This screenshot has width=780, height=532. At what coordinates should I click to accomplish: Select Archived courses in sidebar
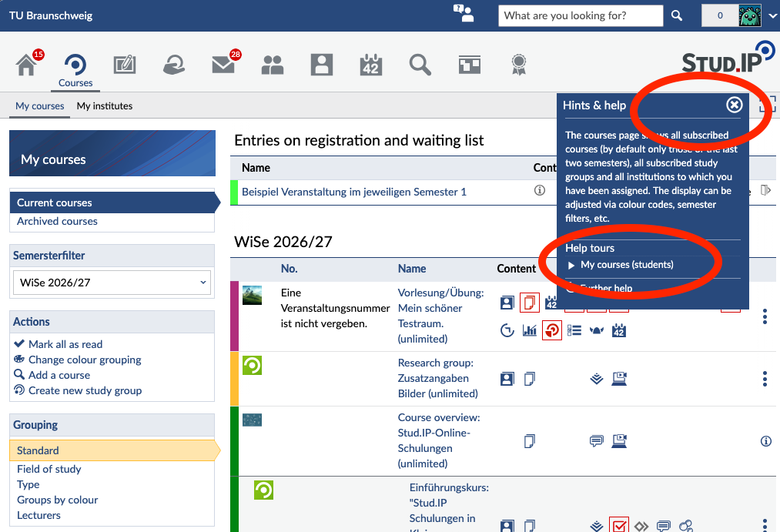tap(57, 221)
